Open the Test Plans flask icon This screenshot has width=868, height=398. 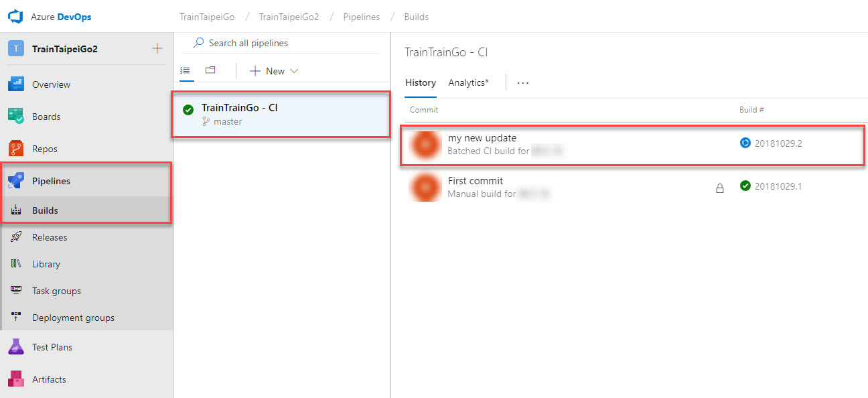tap(16, 347)
